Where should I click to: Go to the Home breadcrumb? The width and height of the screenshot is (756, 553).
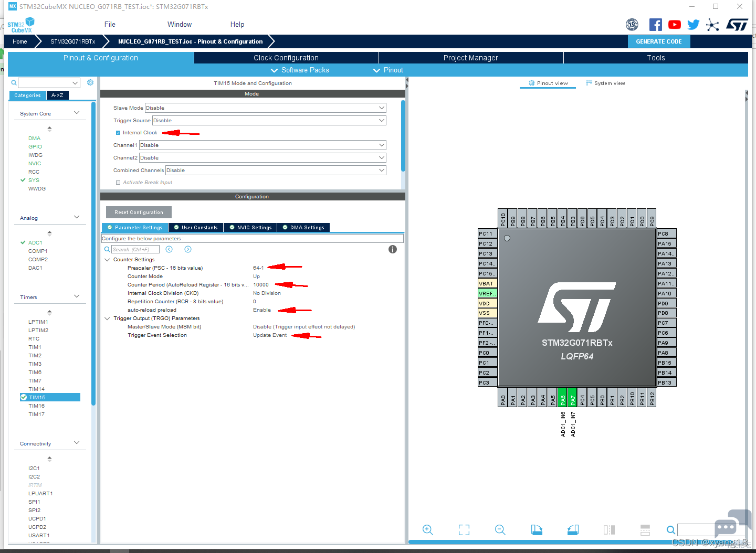20,41
